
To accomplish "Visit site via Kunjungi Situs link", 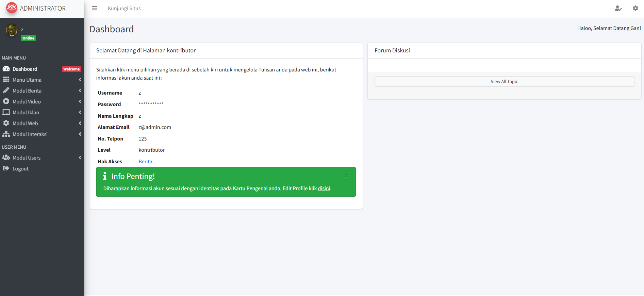I will [124, 9].
